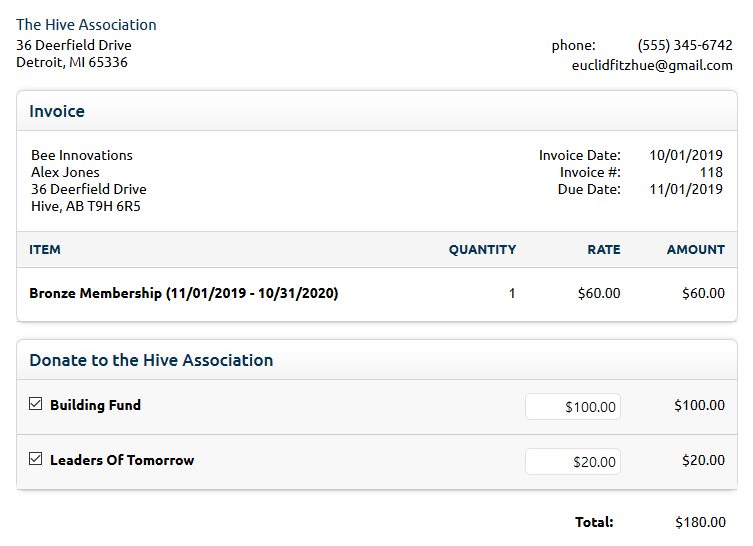Click the Building Fund label text
This screenshot has width=753, height=546.
click(95, 405)
